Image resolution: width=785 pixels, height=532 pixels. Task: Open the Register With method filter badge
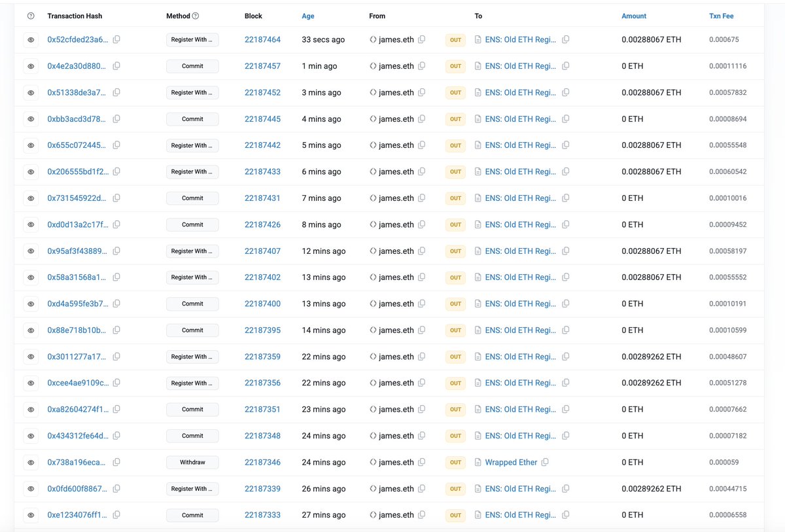click(x=192, y=39)
